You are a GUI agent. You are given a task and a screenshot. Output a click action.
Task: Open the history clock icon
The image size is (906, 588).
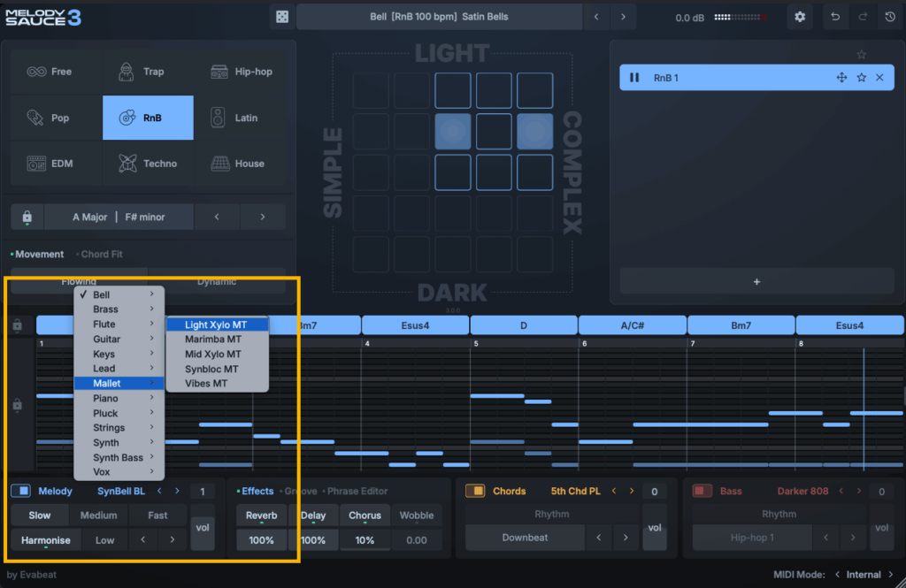point(890,17)
